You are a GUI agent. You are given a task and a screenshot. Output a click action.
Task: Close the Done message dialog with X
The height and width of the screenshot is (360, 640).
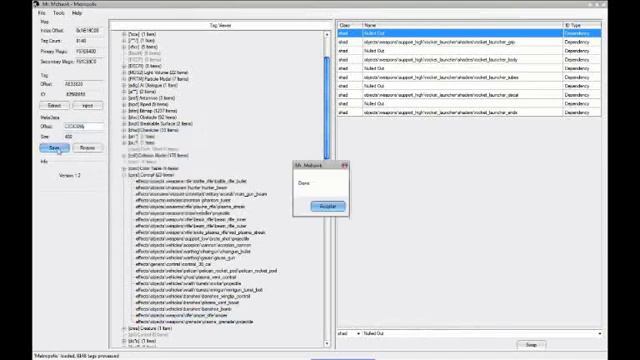(x=344, y=165)
